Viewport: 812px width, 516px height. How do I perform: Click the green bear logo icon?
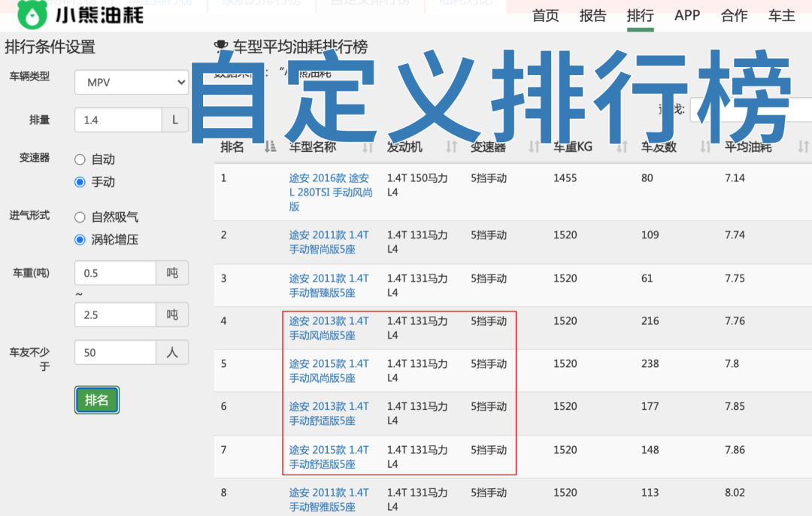pos(32,14)
